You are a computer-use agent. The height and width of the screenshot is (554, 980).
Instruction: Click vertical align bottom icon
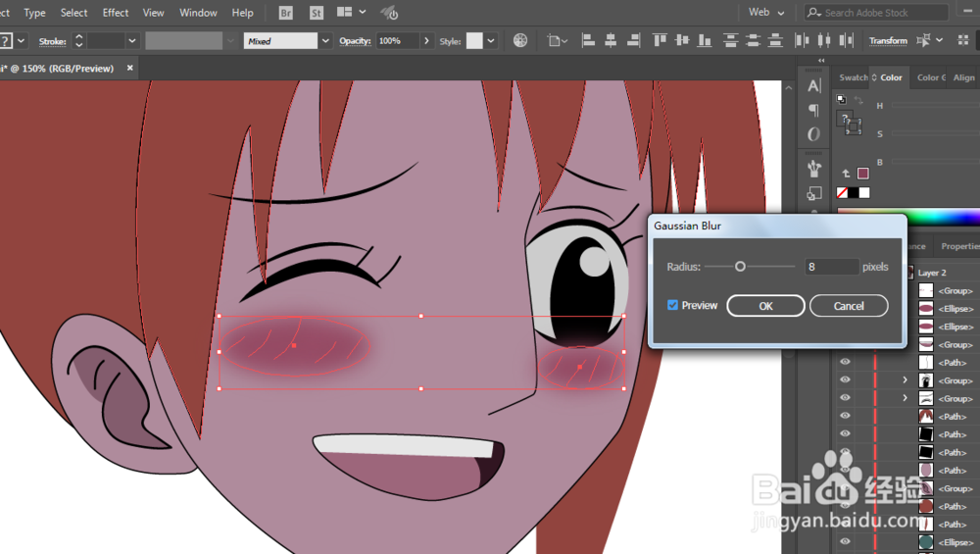pyautogui.click(x=705, y=40)
